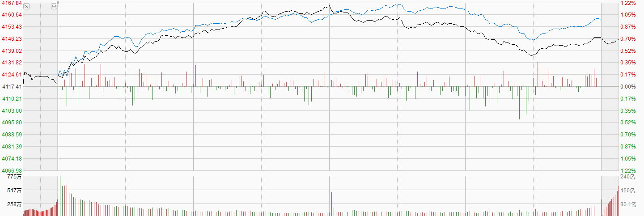The height and width of the screenshot is (216, 644).
Task: Select the red 1.05% percentage label
Action: click(628, 15)
